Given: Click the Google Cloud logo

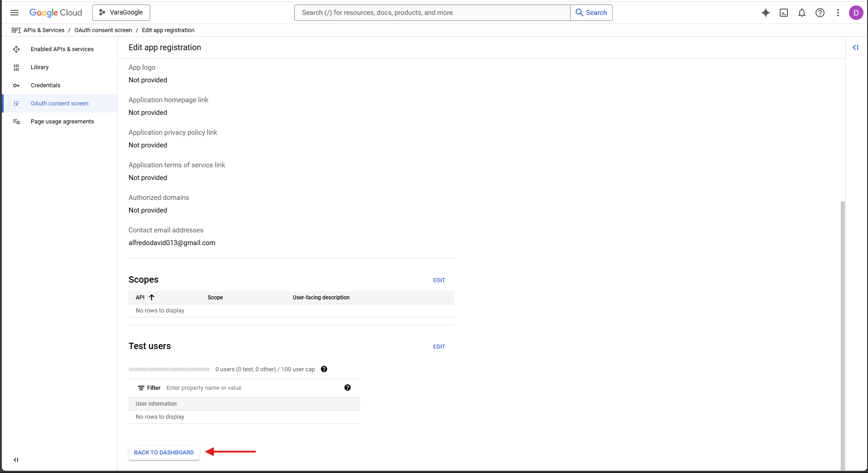Looking at the screenshot, I should [56, 13].
